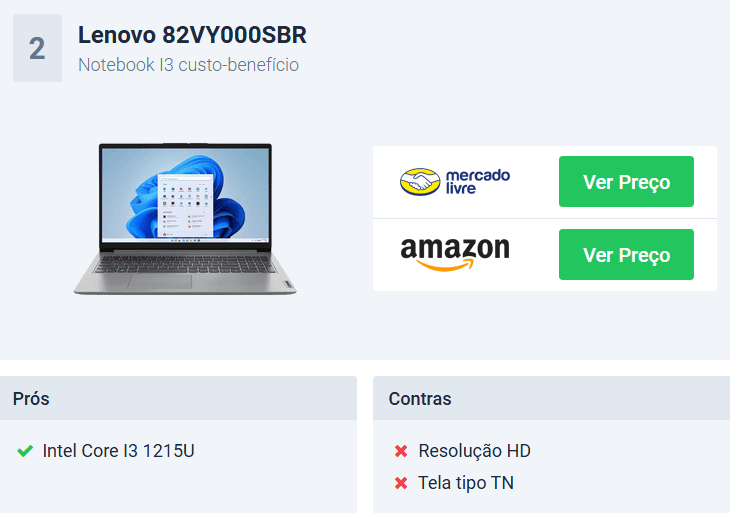Click the green checkmark beside Intel Core I3
This screenshot has height=513, width=730.
point(25,451)
